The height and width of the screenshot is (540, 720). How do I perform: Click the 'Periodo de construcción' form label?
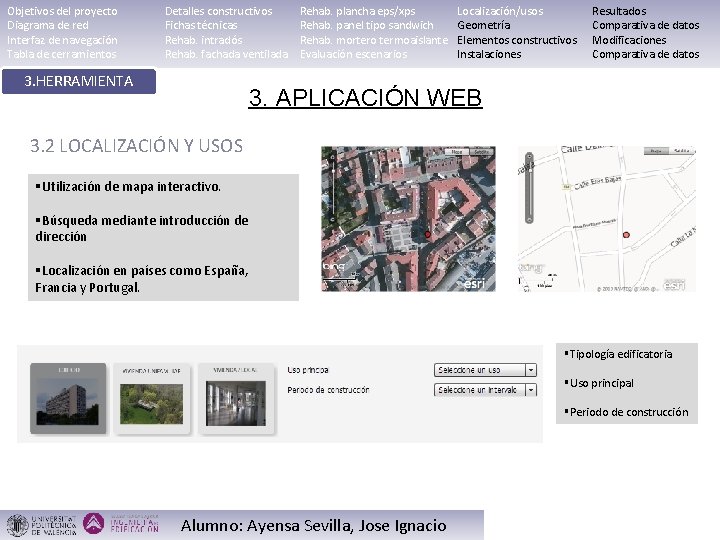(328, 390)
